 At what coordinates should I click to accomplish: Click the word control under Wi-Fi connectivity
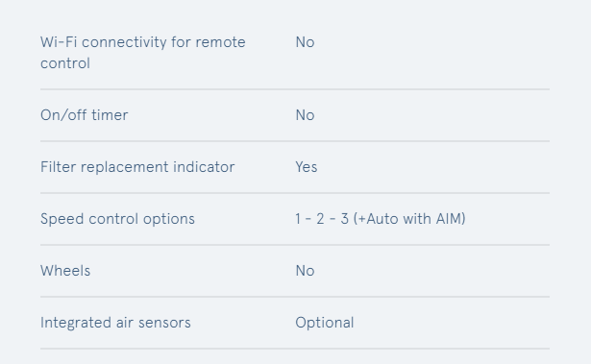65,63
